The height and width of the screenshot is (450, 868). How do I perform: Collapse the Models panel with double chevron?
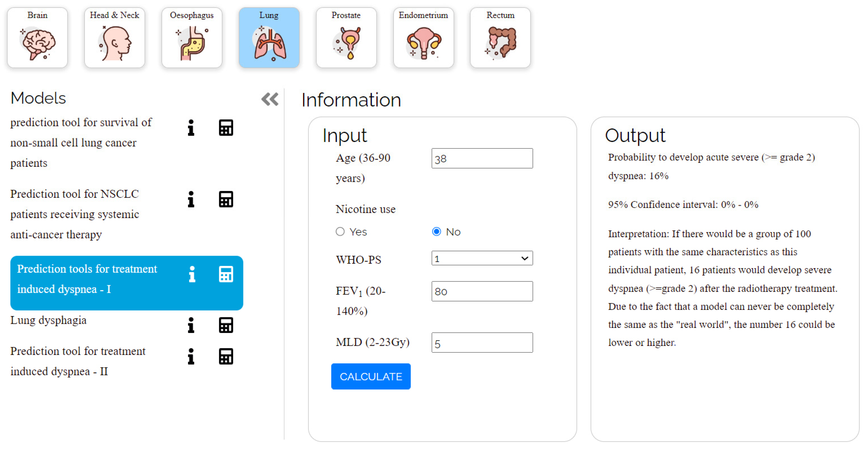point(269,99)
